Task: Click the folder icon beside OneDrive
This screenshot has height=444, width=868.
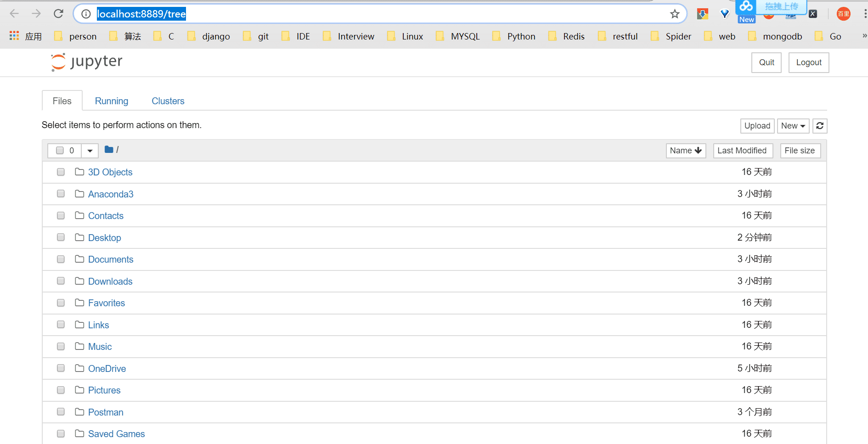Action: [x=79, y=368]
